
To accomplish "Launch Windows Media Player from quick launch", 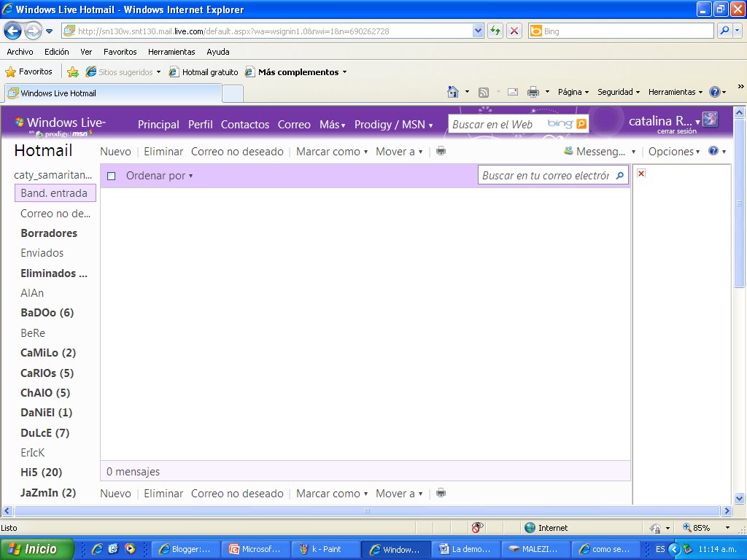I will (130, 548).
